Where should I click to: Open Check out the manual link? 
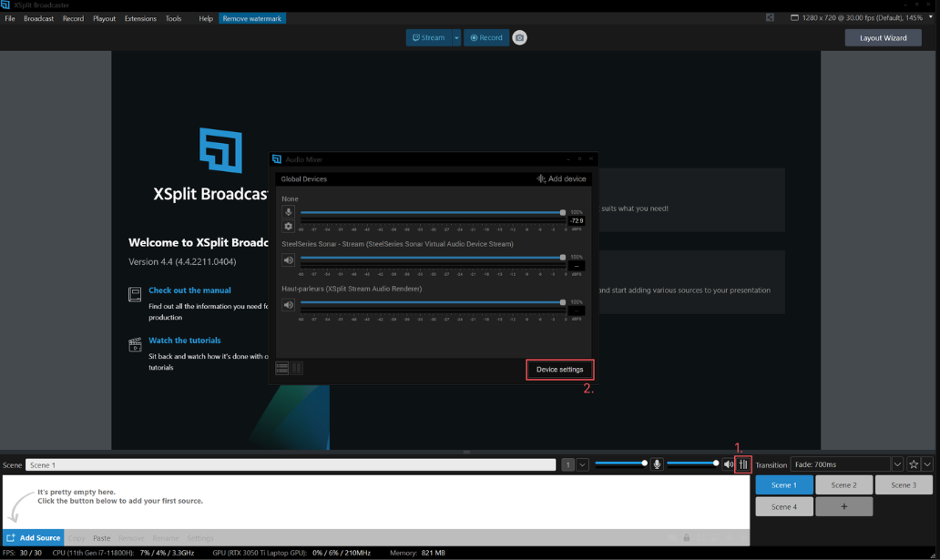(189, 290)
